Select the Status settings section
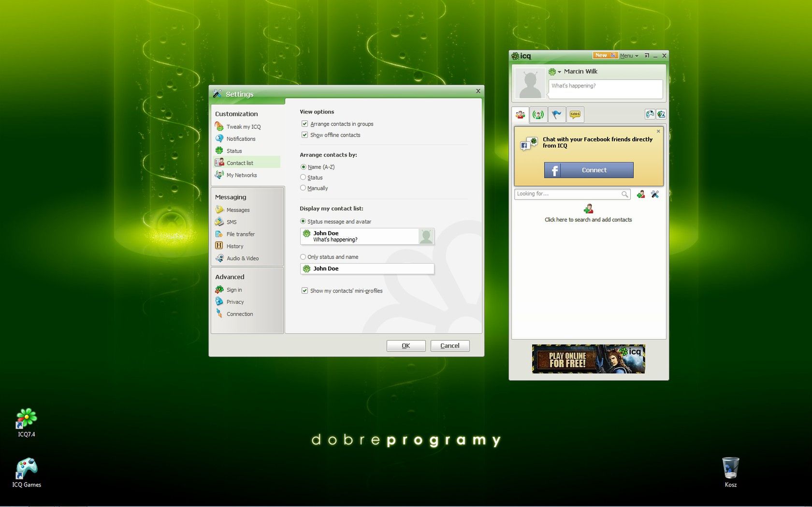 [x=234, y=151]
